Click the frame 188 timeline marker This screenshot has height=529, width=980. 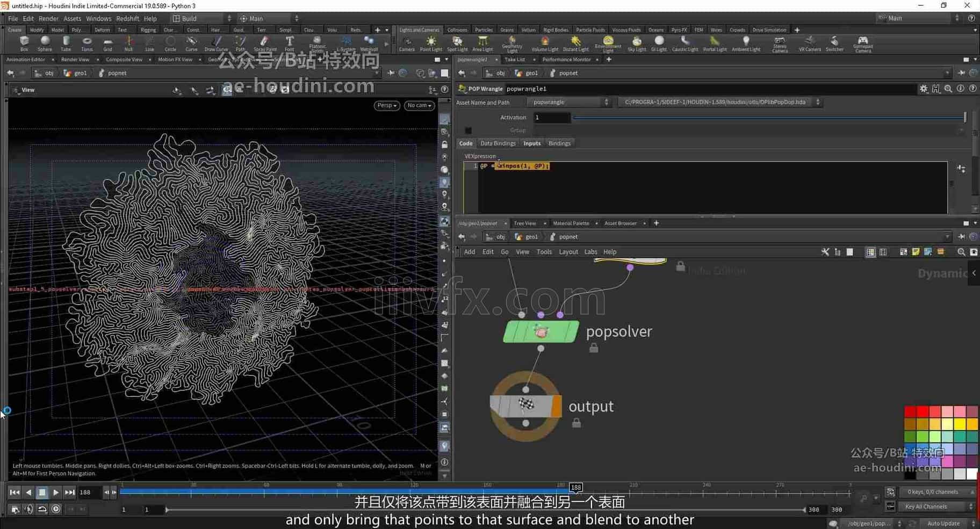pos(575,488)
